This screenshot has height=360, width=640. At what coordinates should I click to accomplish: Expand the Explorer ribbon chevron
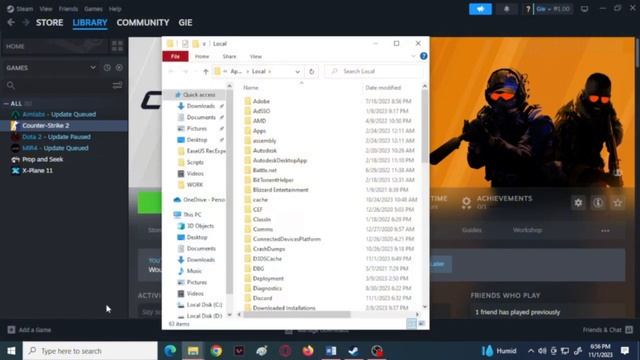[x=413, y=56]
